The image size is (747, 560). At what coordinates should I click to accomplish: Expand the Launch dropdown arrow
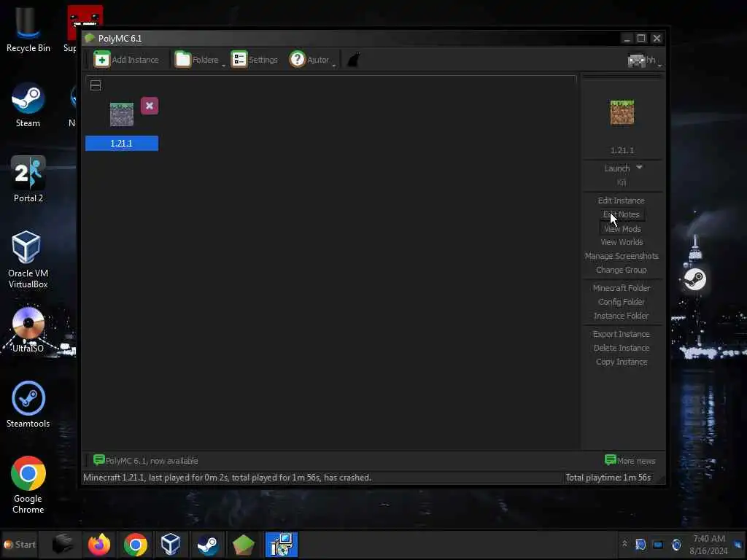[639, 167]
